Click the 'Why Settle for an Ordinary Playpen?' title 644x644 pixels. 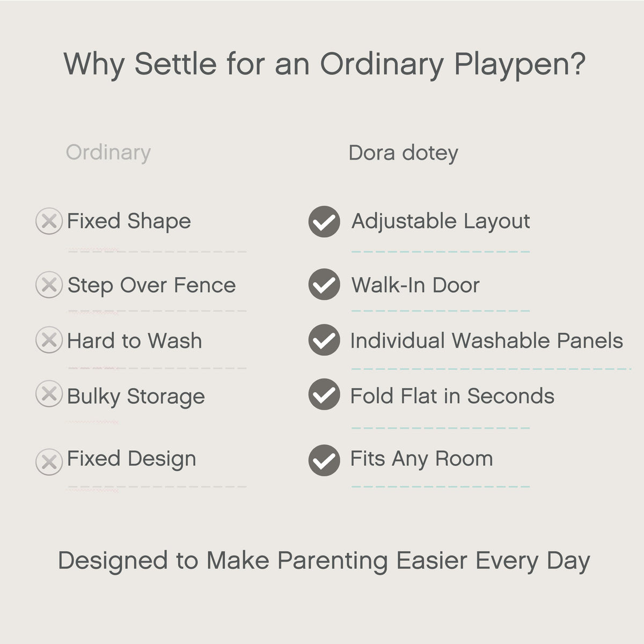[x=324, y=64]
